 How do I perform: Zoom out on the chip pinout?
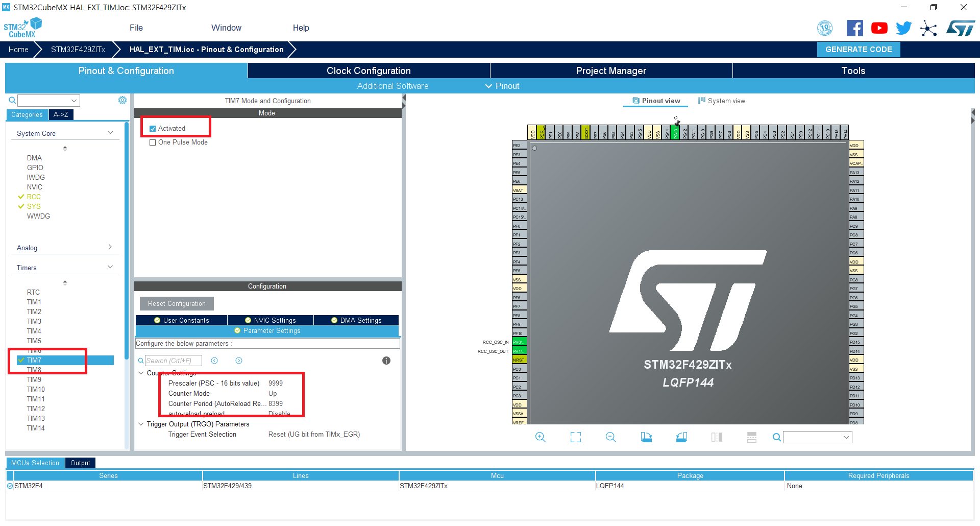pyautogui.click(x=611, y=437)
